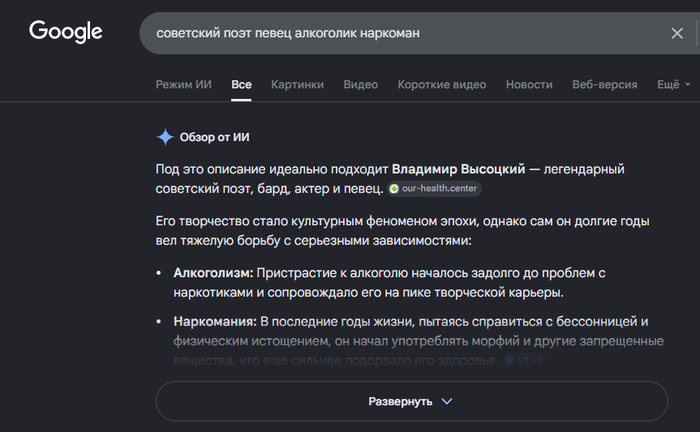The height and width of the screenshot is (432, 700).
Task: Open the VK +2 source chip
Action: click(525, 360)
